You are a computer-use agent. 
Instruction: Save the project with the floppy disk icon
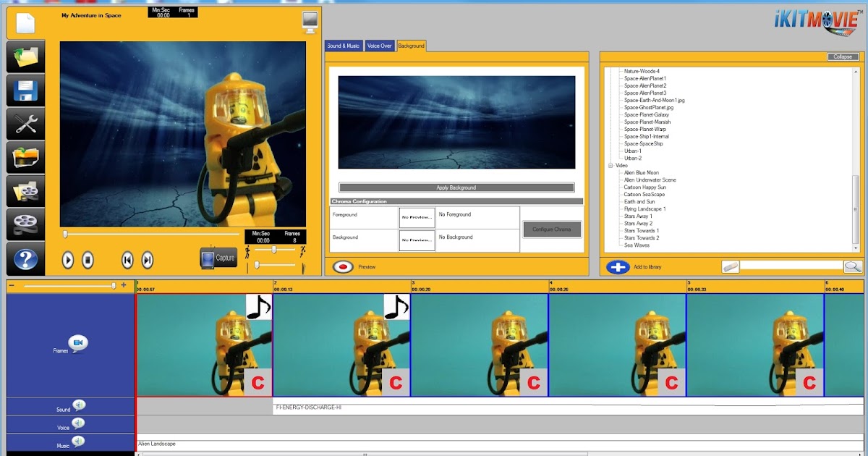pos(26,90)
